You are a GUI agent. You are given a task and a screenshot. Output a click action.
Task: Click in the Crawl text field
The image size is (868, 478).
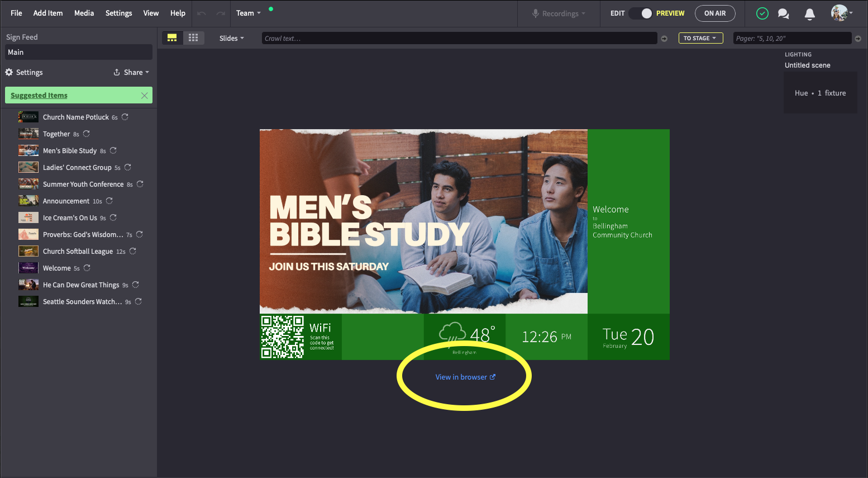click(x=459, y=38)
